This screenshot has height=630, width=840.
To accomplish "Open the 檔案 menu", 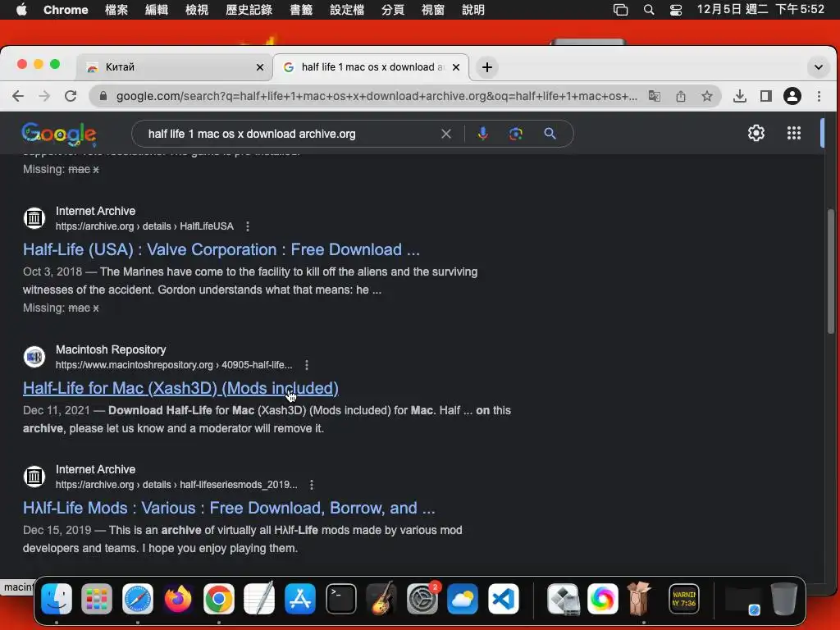I will coord(116,10).
